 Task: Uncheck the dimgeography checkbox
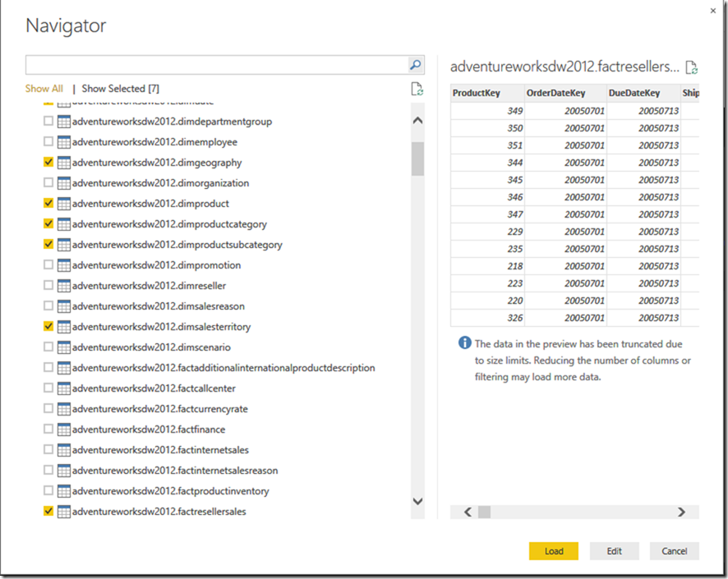pyautogui.click(x=48, y=162)
